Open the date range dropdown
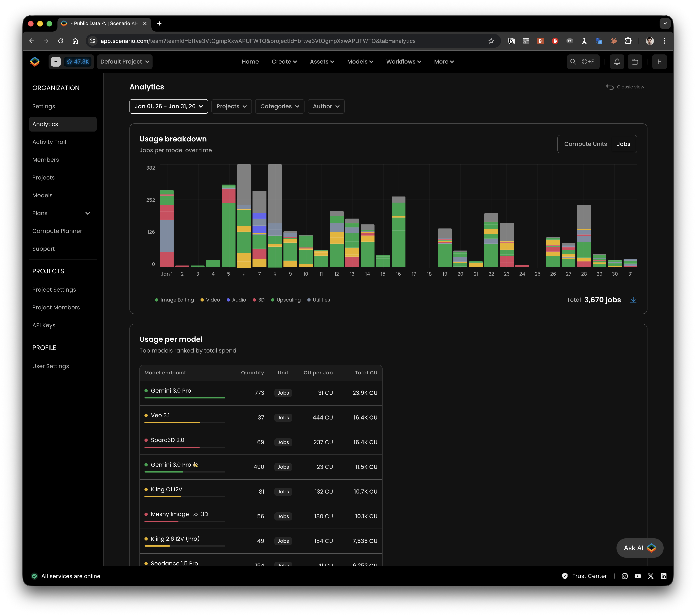Viewport: 696px width, 616px height. click(x=169, y=106)
